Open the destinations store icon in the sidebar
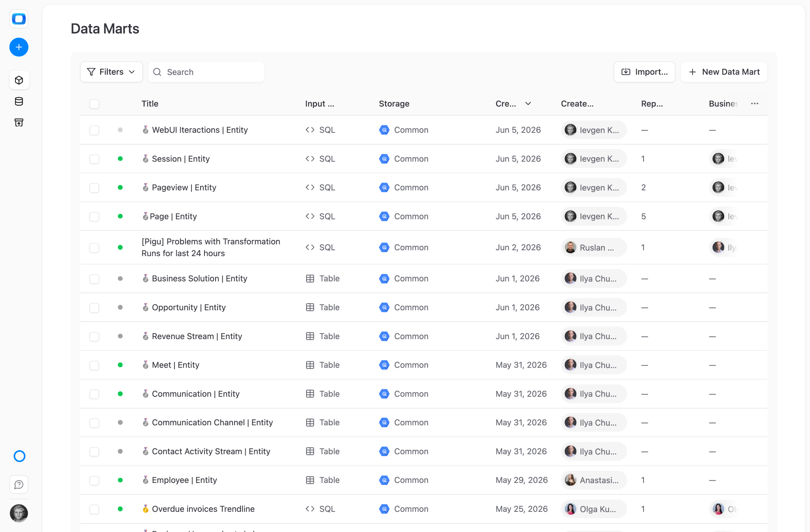Viewport: 810px width, 532px height. click(x=19, y=123)
